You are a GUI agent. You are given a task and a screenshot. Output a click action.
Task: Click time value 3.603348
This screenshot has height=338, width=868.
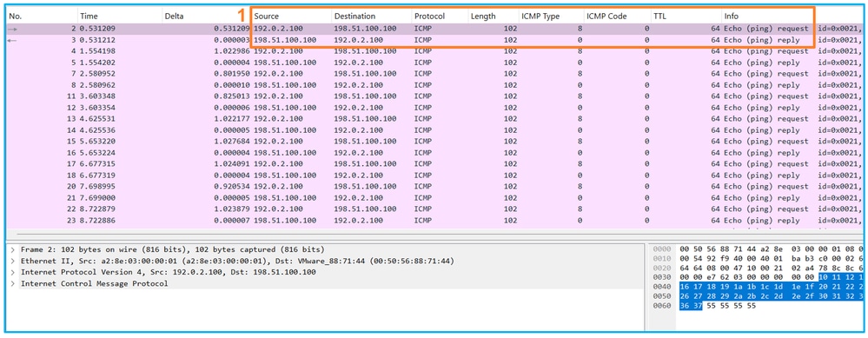[98, 96]
